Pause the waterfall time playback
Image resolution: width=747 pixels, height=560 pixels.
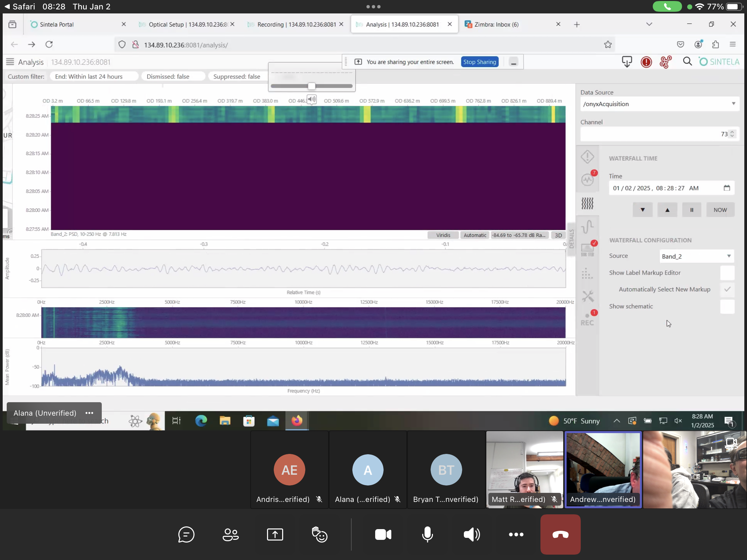[692, 210]
